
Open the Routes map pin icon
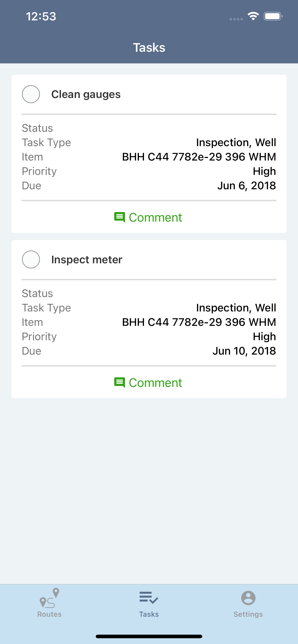click(x=49, y=598)
